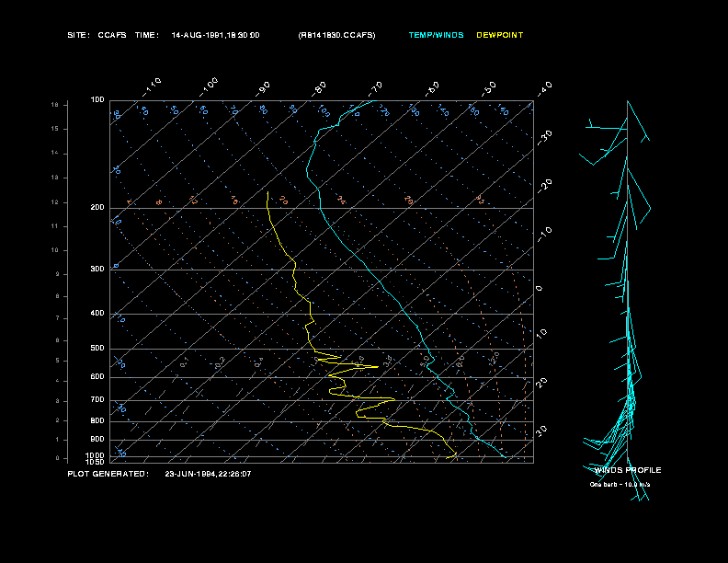Click the file name (R8141830.CCAFS)
The width and height of the screenshot is (728, 563).
coord(336,35)
